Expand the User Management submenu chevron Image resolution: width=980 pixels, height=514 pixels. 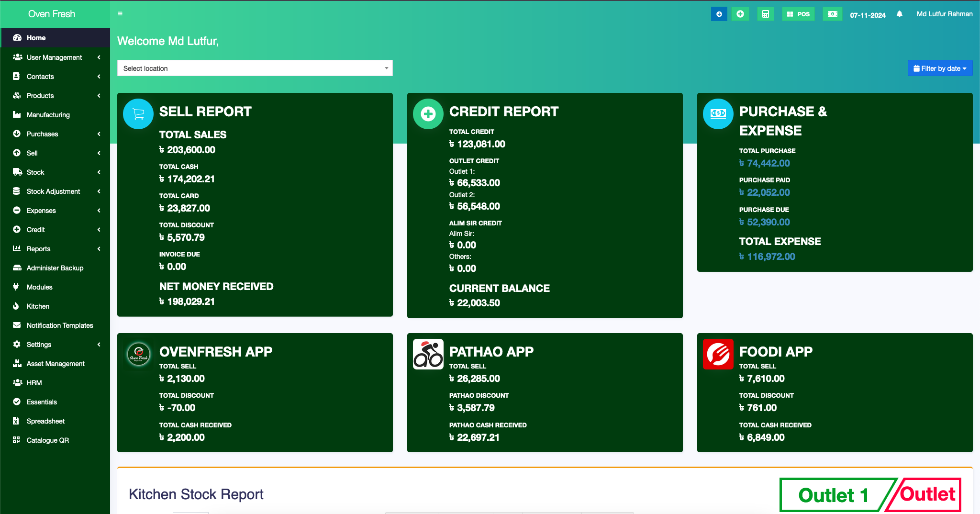(99, 57)
